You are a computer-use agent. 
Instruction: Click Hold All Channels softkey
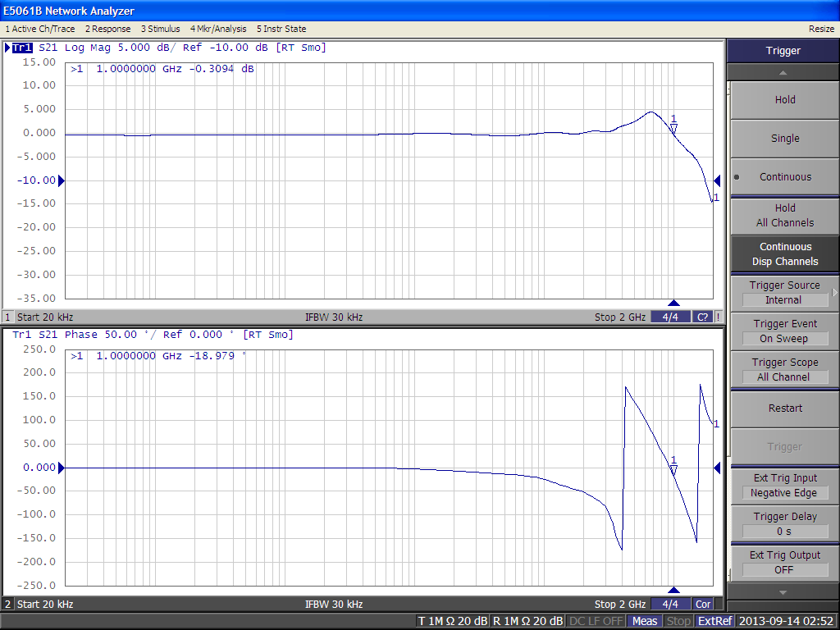(x=785, y=216)
